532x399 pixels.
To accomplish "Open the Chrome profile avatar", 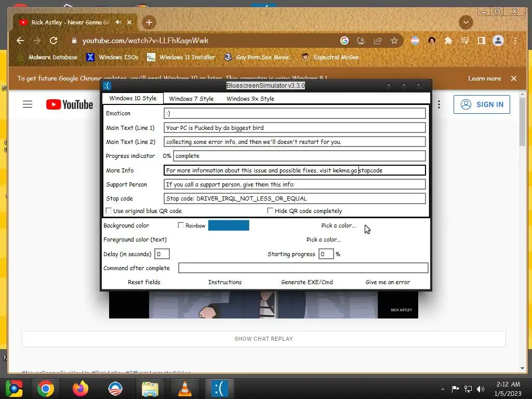I will [x=498, y=41].
